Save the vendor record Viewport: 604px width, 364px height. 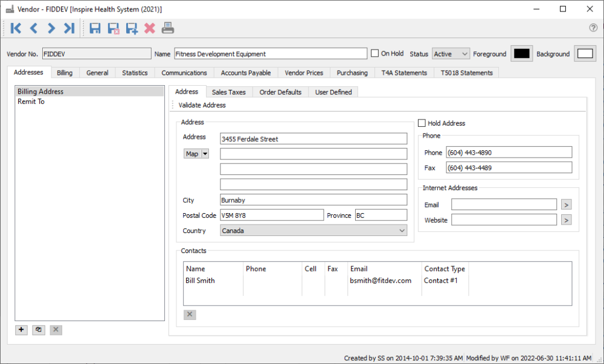pyautogui.click(x=95, y=28)
